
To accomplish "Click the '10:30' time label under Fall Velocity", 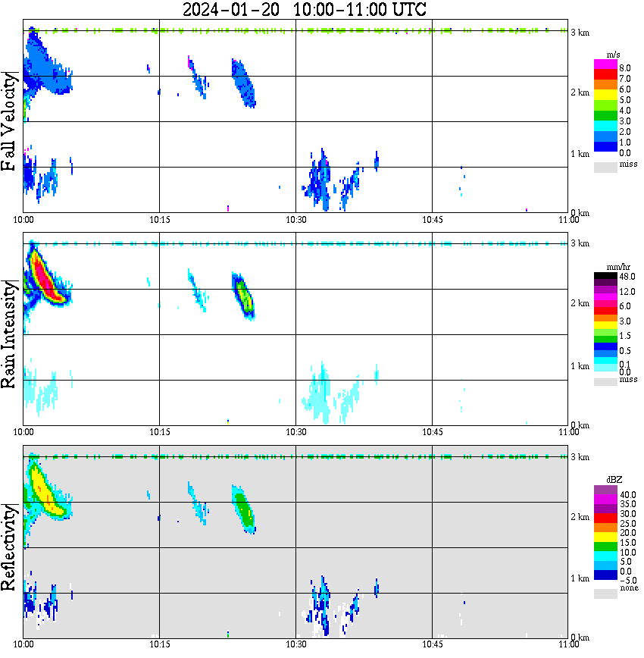I will coord(296,220).
